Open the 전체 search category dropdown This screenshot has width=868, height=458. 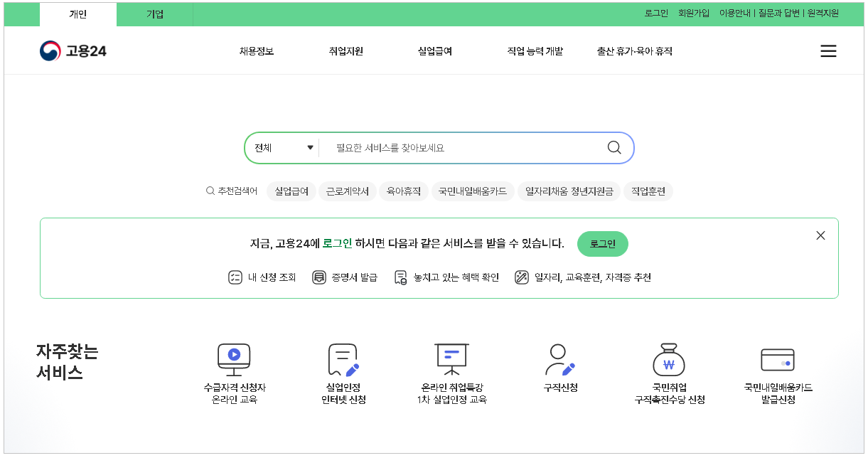(x=283, y=147)
